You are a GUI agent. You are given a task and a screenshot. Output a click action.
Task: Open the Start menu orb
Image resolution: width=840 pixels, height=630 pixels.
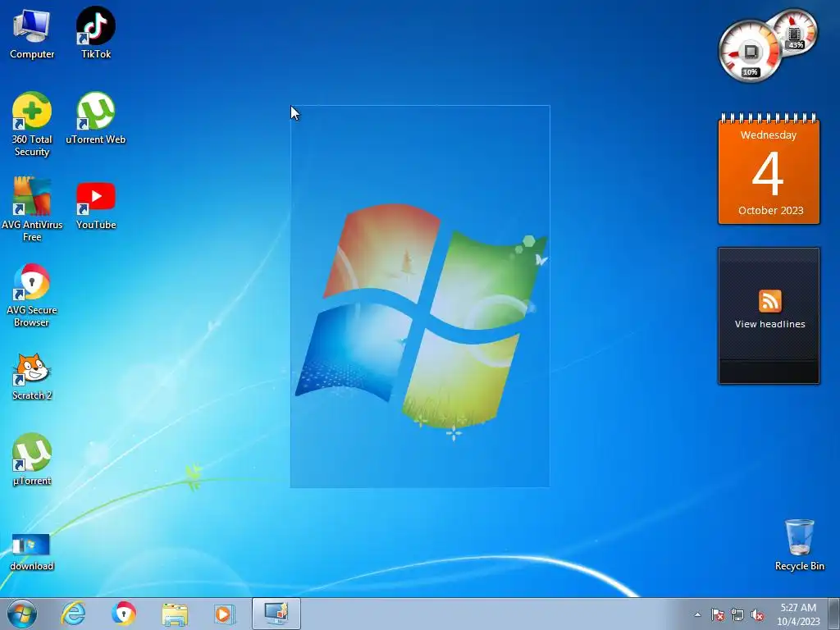(22, 614)
